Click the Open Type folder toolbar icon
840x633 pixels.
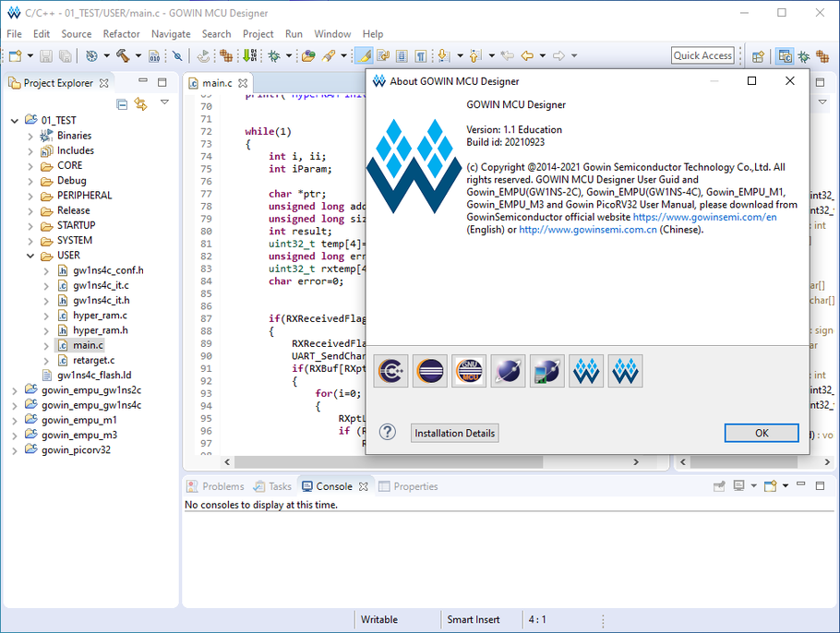point(308,55)
